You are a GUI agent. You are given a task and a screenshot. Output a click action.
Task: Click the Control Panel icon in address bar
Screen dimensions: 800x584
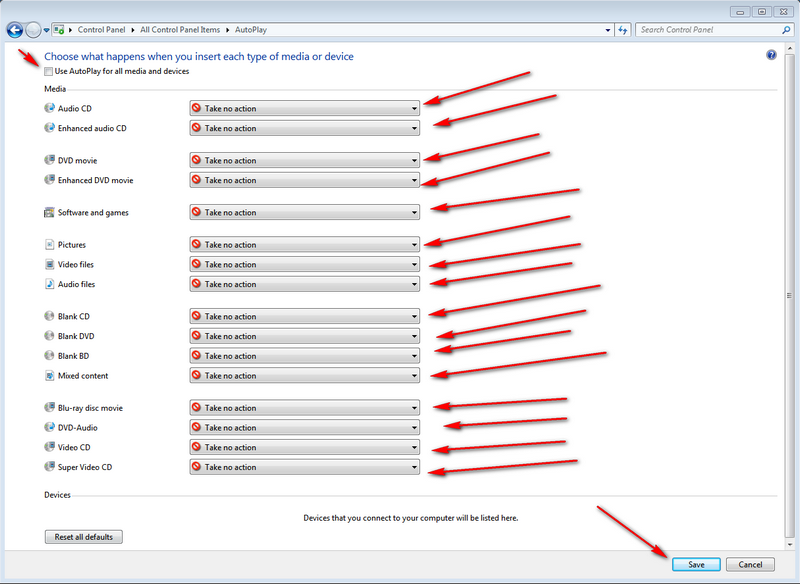59,30
